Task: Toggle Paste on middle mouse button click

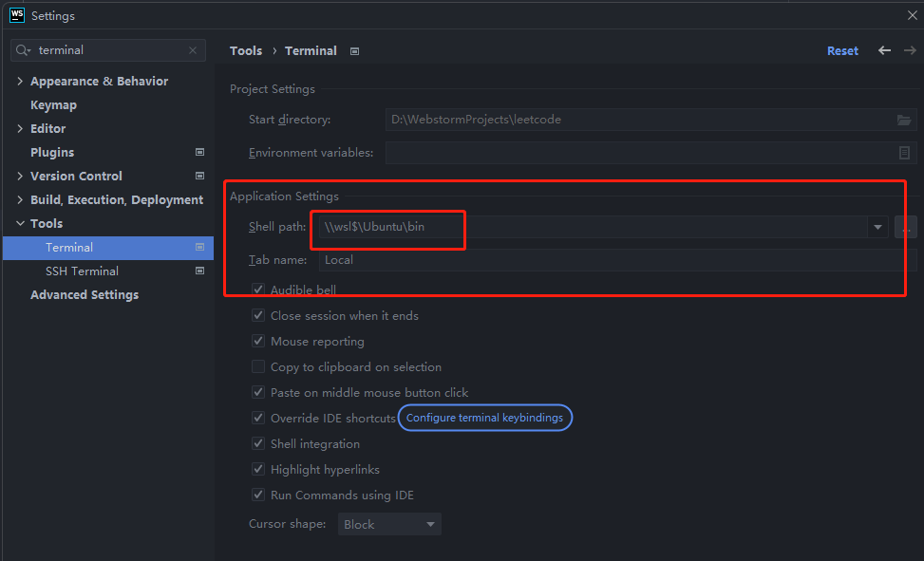Action: click(x=258, y=392)
